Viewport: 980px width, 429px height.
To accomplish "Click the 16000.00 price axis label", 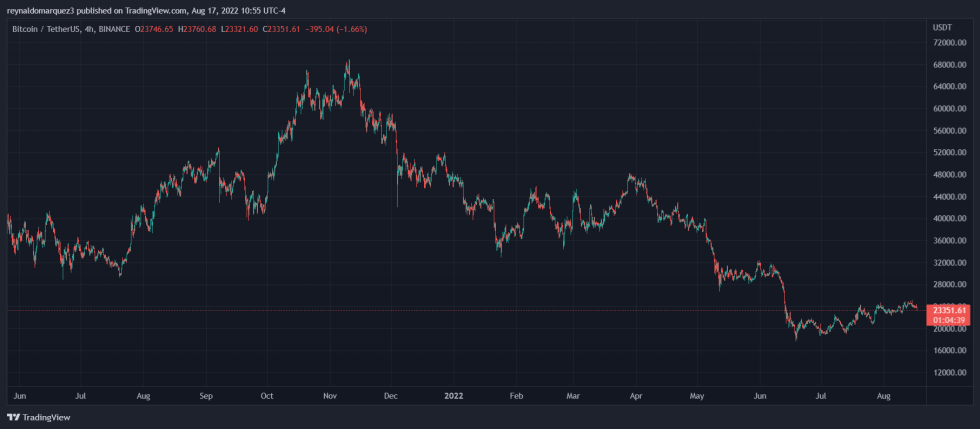I will pyautogui.click(x=951, y=350).
